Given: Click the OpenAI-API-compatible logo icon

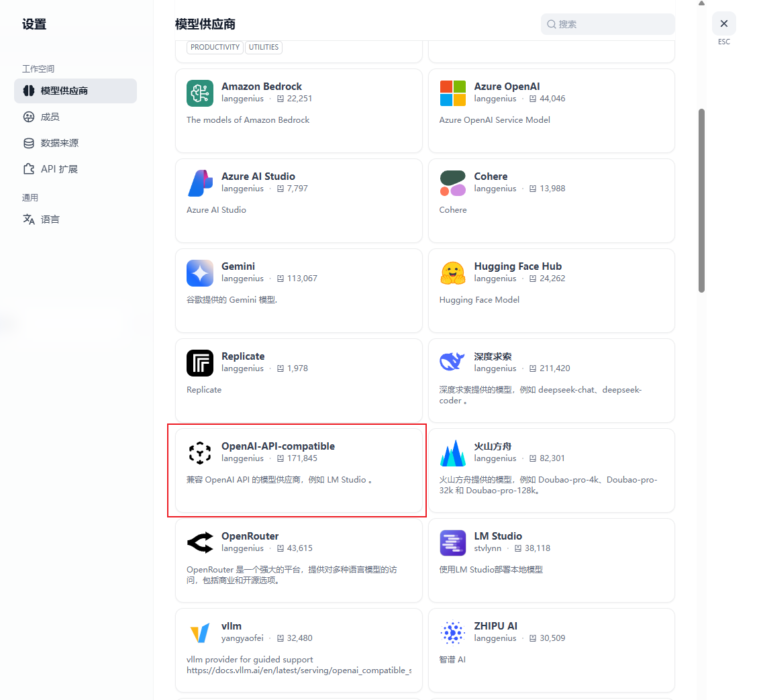Looking at the screenshot, I should pos(200,453).
